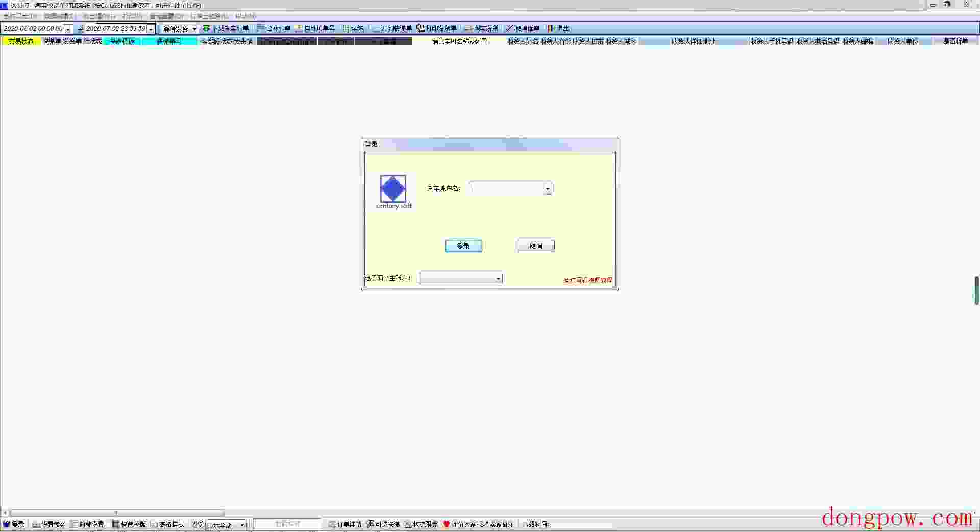Click inside the 淘宝账户名 text field

[x=507, y=188]
